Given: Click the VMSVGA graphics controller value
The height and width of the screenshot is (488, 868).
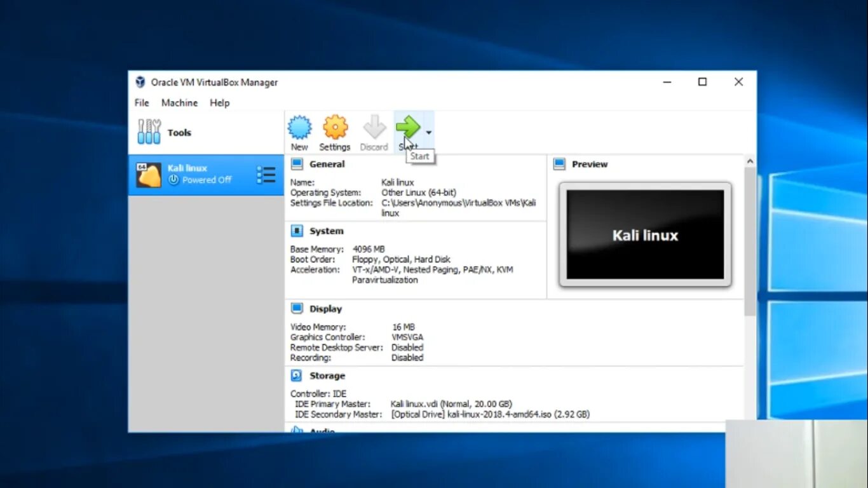Looking at the screenshot, I should point(407,337).
